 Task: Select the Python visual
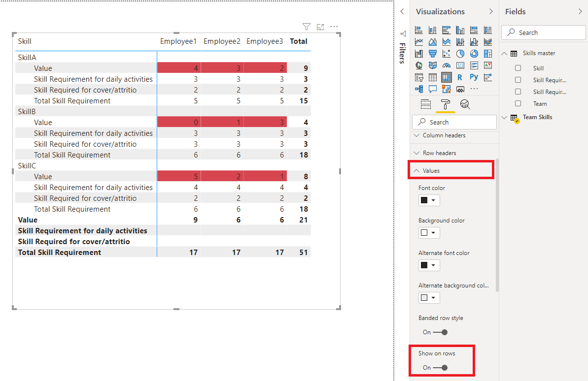pyautogui.click(x=474, y=77)
